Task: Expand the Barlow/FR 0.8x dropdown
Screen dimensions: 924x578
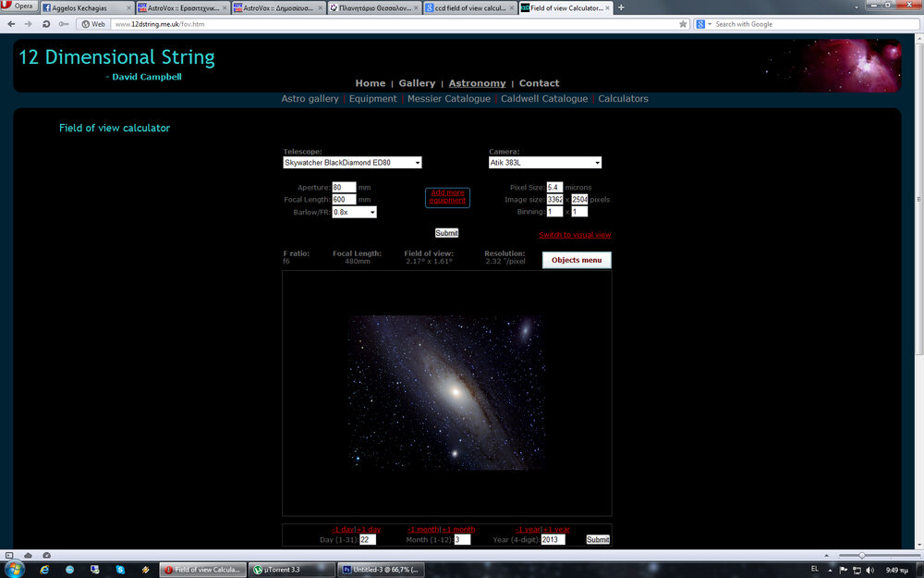Action: click(x=354, y=213)
